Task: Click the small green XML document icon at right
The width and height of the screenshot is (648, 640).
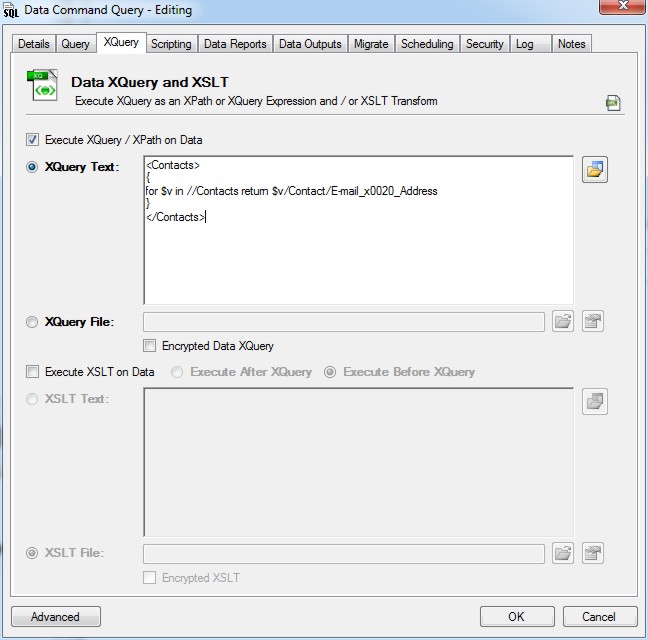Action: pyautogui.click(x=612, y=103)
